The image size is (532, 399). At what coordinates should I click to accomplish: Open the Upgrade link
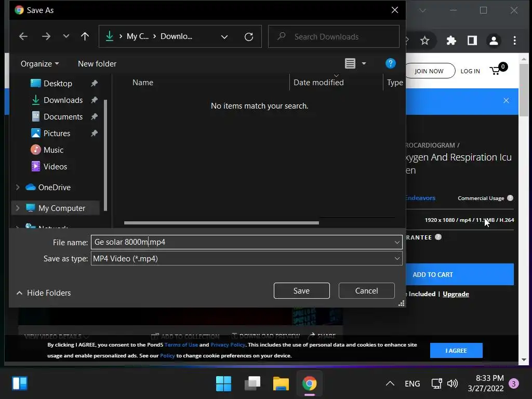pos(456,294)
